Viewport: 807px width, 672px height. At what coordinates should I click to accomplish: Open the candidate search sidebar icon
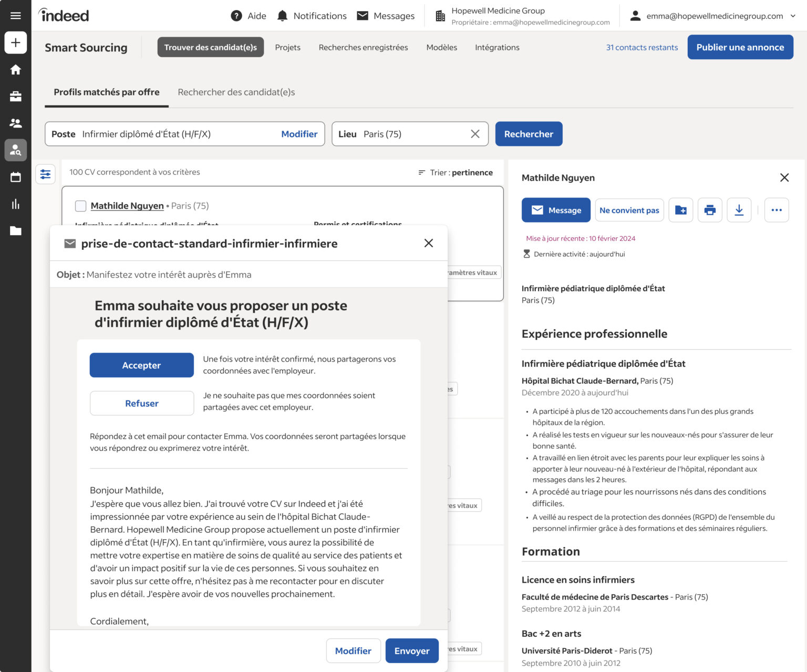point(15,150)
